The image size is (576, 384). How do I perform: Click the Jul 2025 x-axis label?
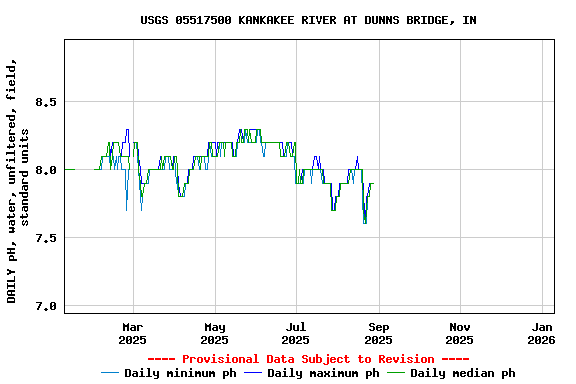click(x=296, y=333)
